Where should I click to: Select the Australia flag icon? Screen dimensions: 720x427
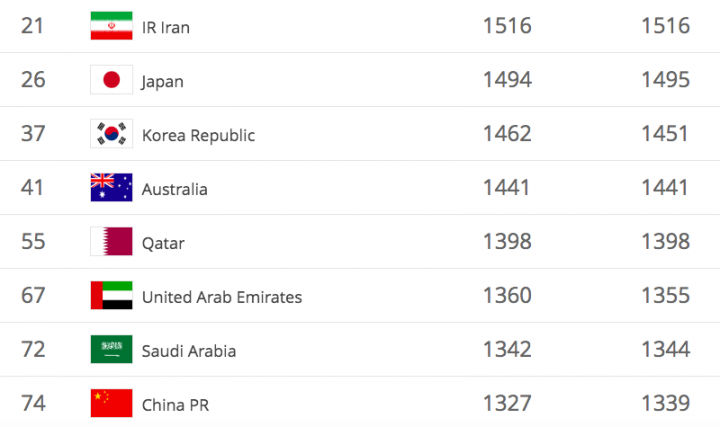[111, 188]
